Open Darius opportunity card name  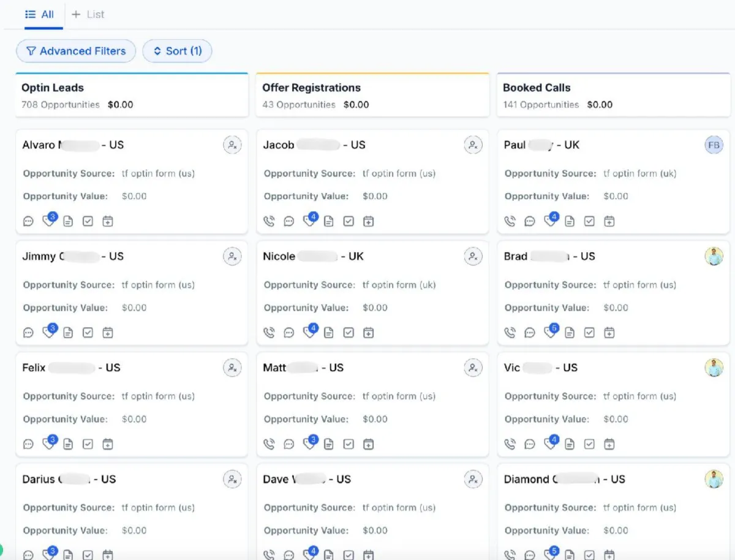point(39,479)
